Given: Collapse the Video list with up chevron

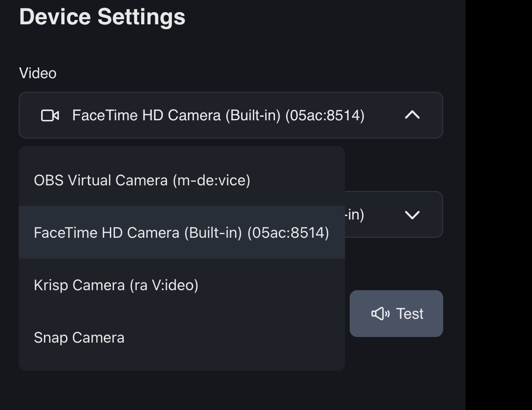Looking at the screenshot, I should point(412,115).
